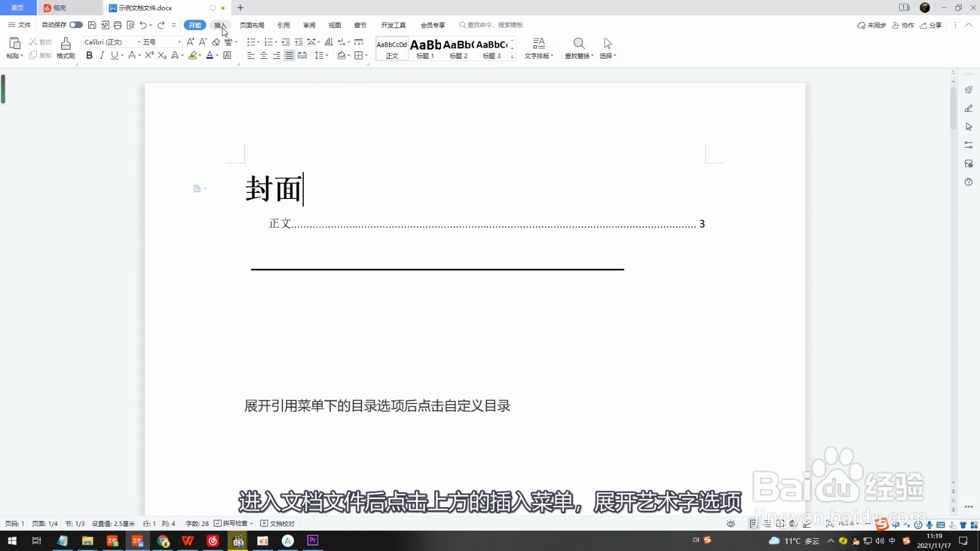Apply Subscript formatting
Screen dimensions: 980x551
tap(162, 55)
